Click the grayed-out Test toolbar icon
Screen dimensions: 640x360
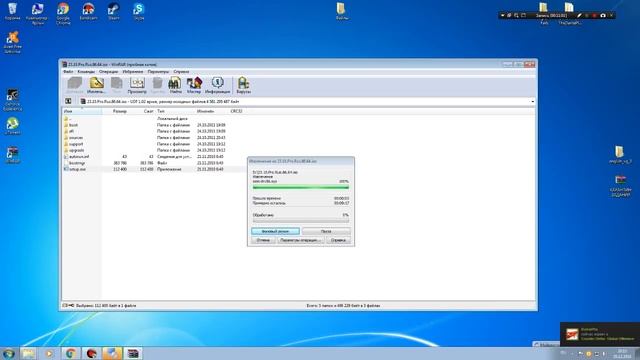point(117,85)
